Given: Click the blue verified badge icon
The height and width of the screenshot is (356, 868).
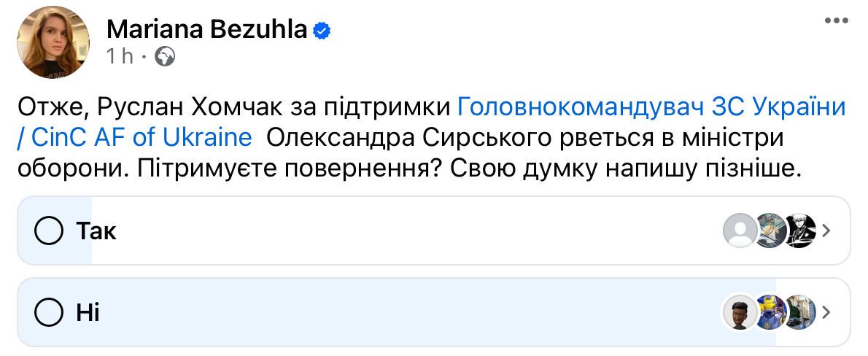Looking at the screenshot, I should pyautogui.click(x=322, y=31).
